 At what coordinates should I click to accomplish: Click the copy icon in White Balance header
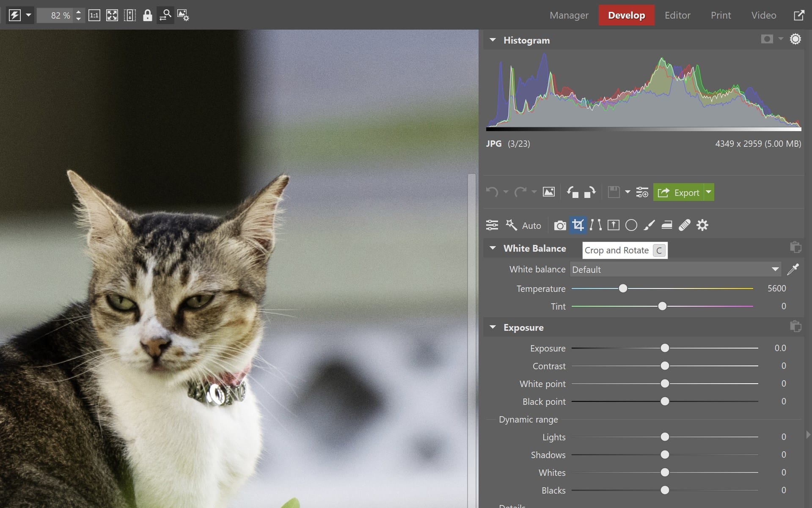pyautogui.click(x=795, y=247)
